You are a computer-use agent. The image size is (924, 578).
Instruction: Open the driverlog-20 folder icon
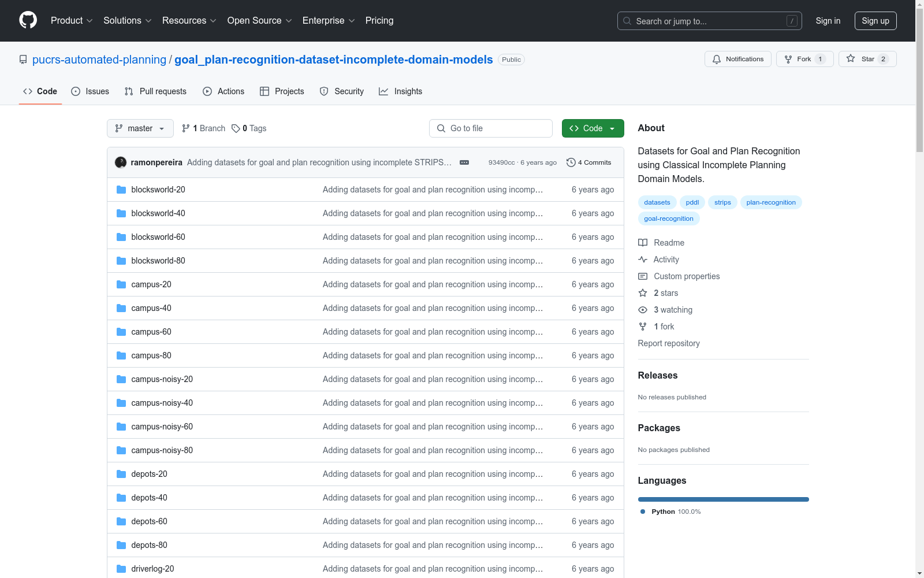pos(121,569)
